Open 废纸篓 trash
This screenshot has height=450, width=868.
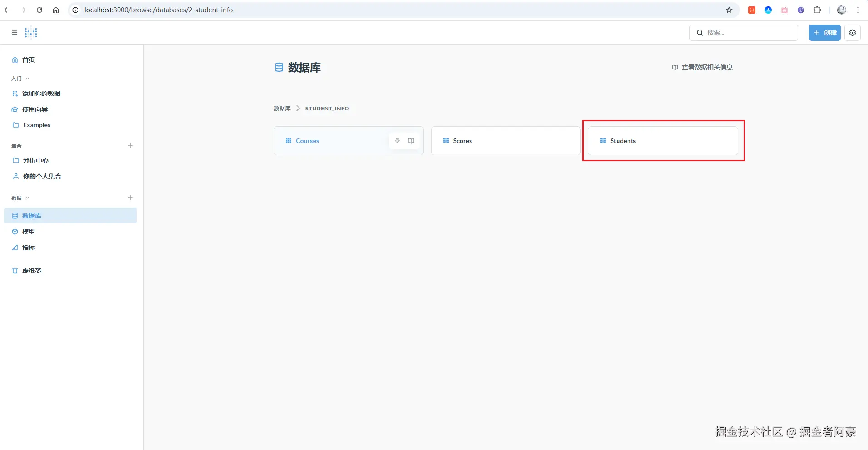[x=70, y=271]
